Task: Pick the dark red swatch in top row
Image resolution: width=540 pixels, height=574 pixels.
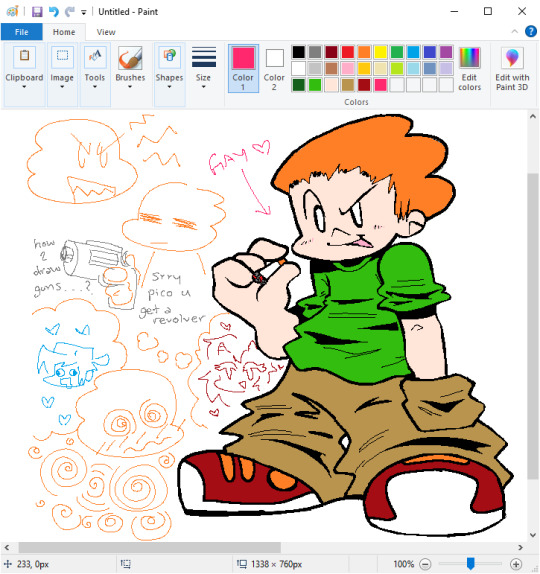Action: click(x=331, y=52)
